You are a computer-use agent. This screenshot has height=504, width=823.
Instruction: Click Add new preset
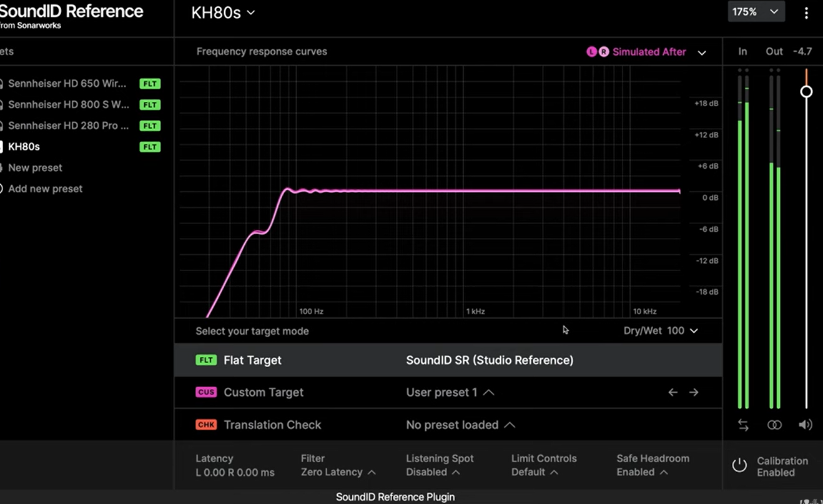pyautogui.click(x=45, y=189)
